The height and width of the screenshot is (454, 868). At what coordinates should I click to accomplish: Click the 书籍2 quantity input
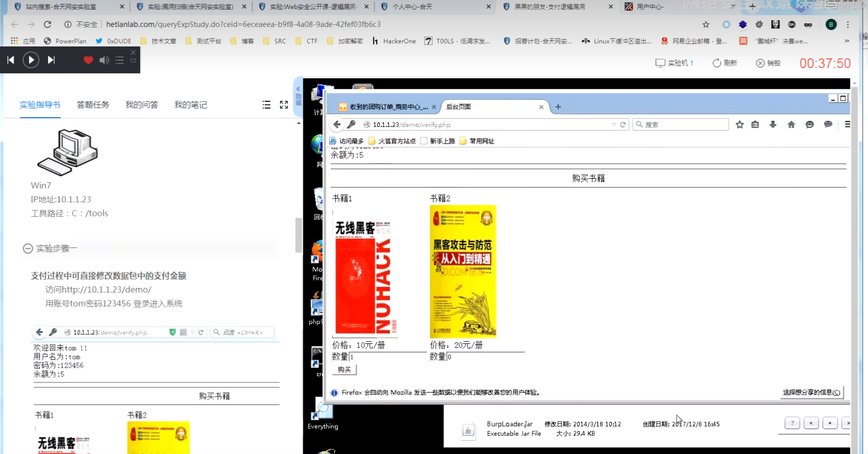click(485, 357)
